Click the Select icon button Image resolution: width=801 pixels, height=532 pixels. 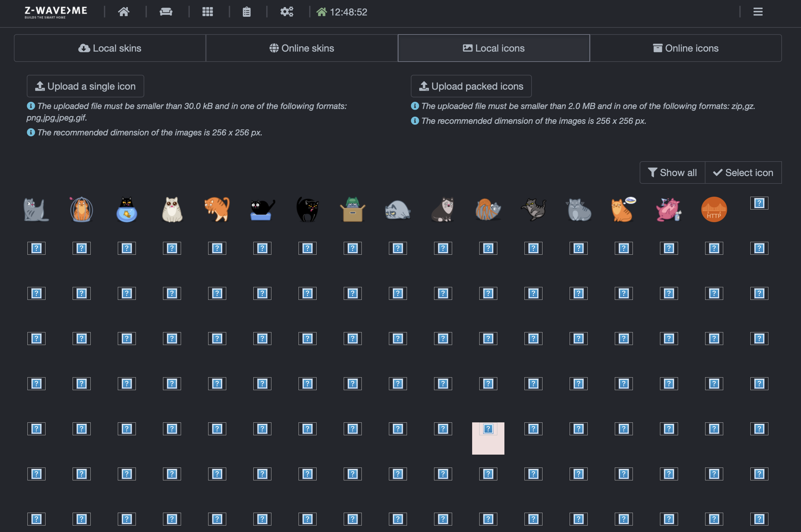pyautogui.click(x=743, y=173)
